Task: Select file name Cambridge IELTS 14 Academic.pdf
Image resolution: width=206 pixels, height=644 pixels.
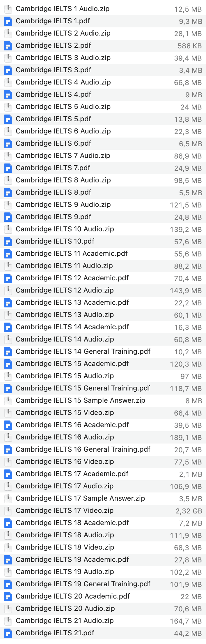Action: pyautogui.click(x=72, y=327)
